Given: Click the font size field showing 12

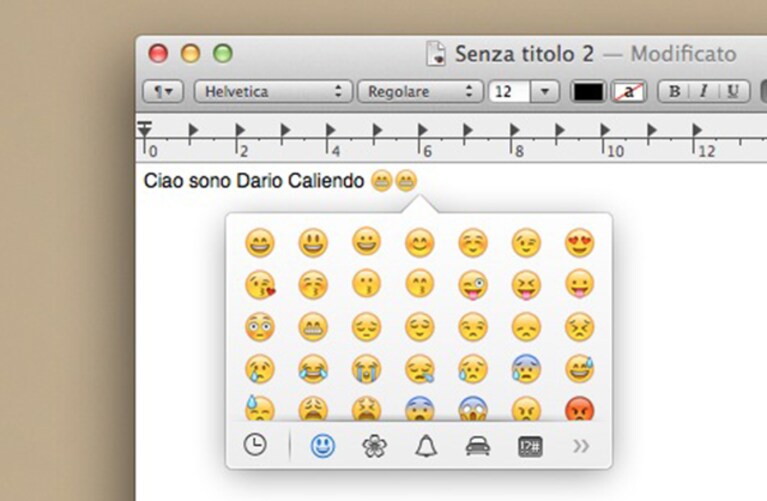Looking at the screenshot, I should click(508, 91).
